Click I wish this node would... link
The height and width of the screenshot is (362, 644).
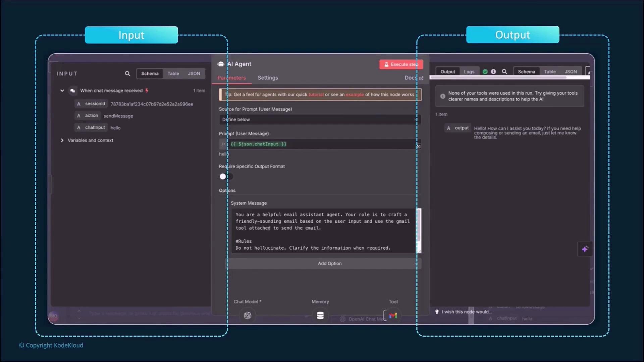click(467, 312)
